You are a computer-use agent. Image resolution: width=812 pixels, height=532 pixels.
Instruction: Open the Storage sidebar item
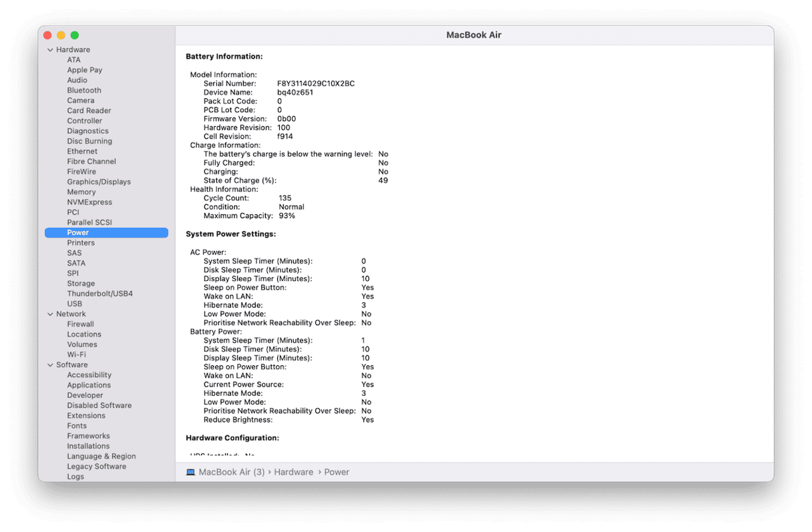click(81, 284)
